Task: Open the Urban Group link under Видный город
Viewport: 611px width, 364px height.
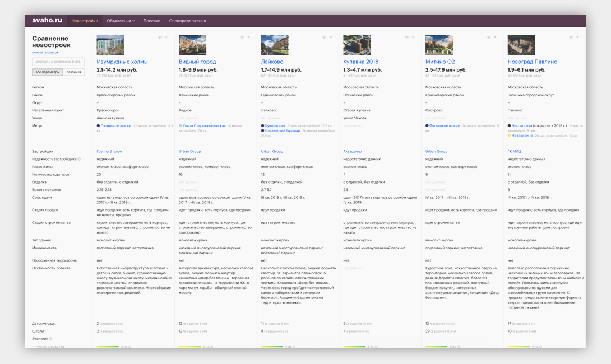Action: click(190, 151)
